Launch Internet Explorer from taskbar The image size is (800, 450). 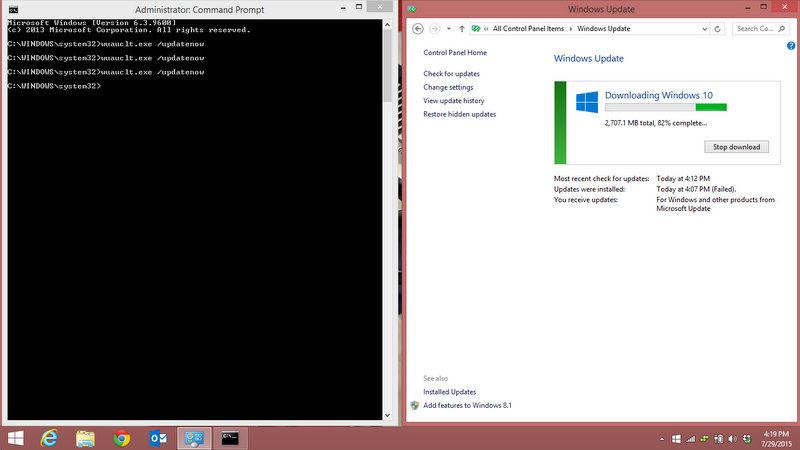click(x=49, y=438)
